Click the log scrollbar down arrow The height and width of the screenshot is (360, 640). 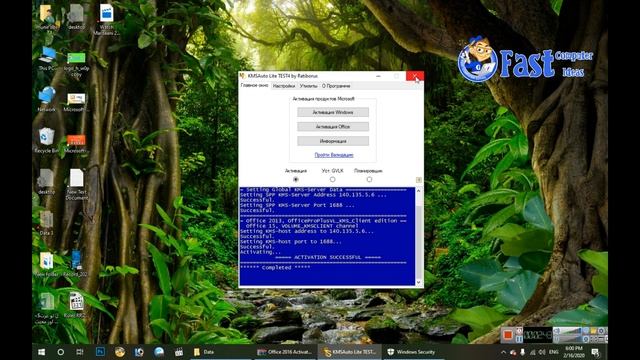[418, 282]
